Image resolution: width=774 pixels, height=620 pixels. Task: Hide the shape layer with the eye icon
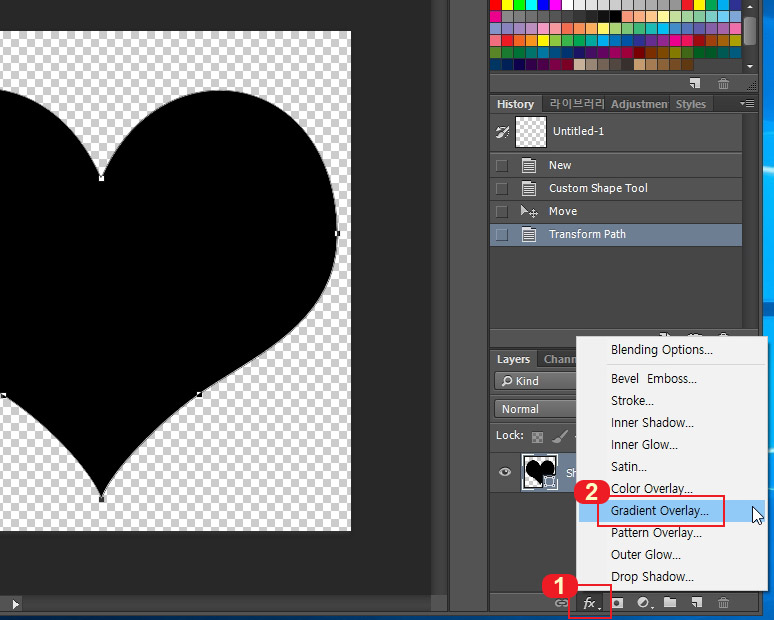(x=504, y=472)
